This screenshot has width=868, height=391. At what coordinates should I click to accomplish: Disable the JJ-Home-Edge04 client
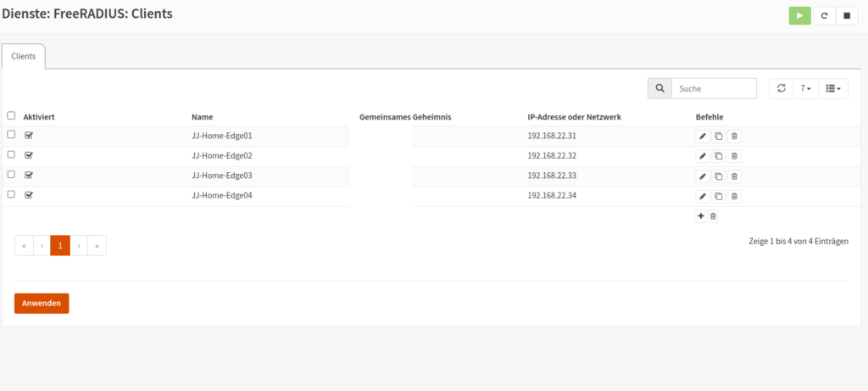[x=29, y=195]
